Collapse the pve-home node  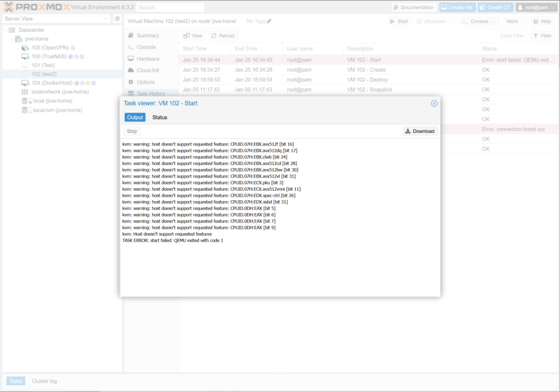point(12,39)
